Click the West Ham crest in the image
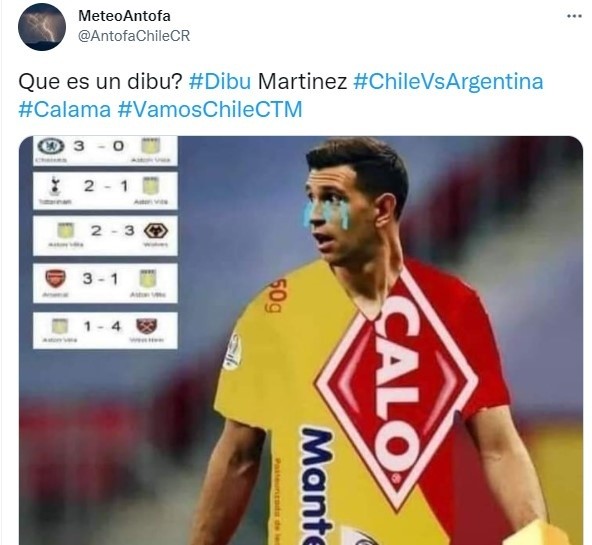The width and height of the screenshot is (592, 545). click(146, 326)
